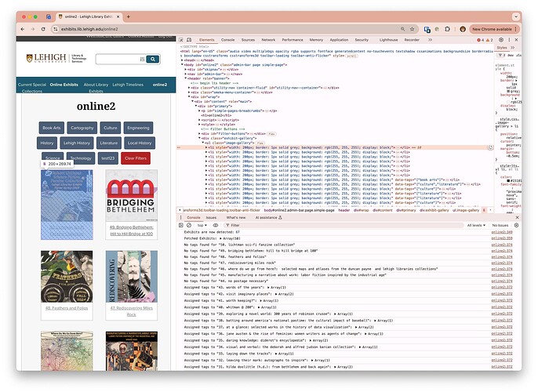Switch to the Issues drawer tab

coord(211,218)
